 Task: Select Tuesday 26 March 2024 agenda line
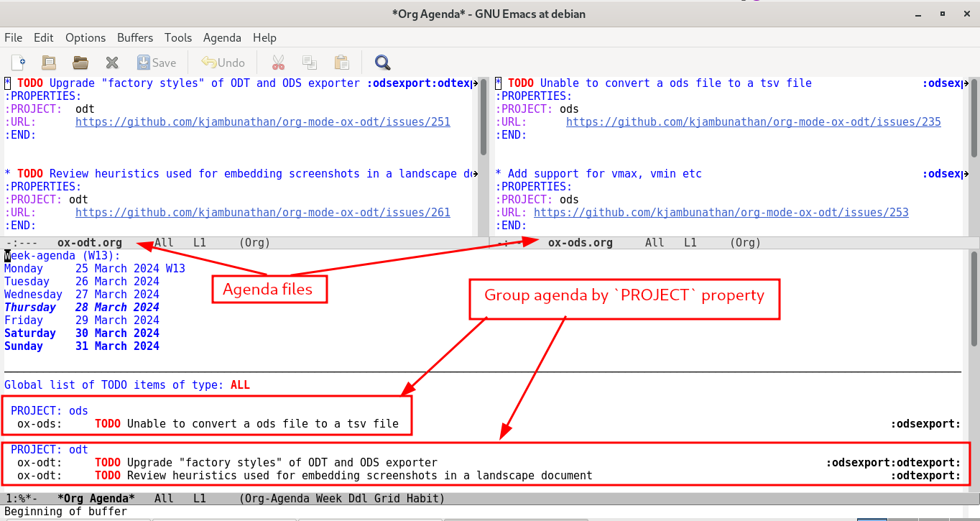coord(82,282)
